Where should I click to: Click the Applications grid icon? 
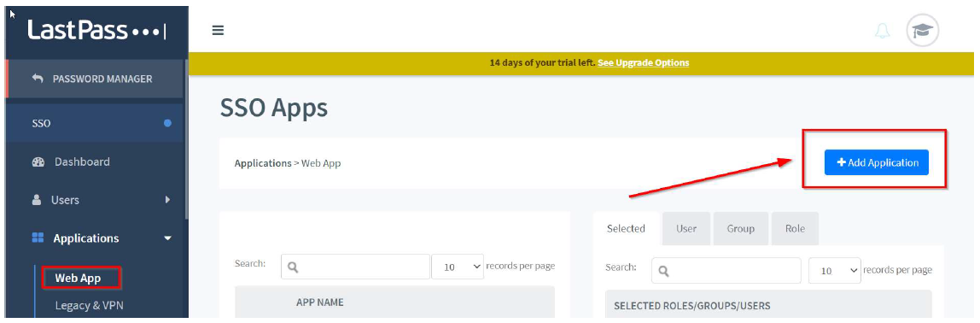tap(38, 238)
